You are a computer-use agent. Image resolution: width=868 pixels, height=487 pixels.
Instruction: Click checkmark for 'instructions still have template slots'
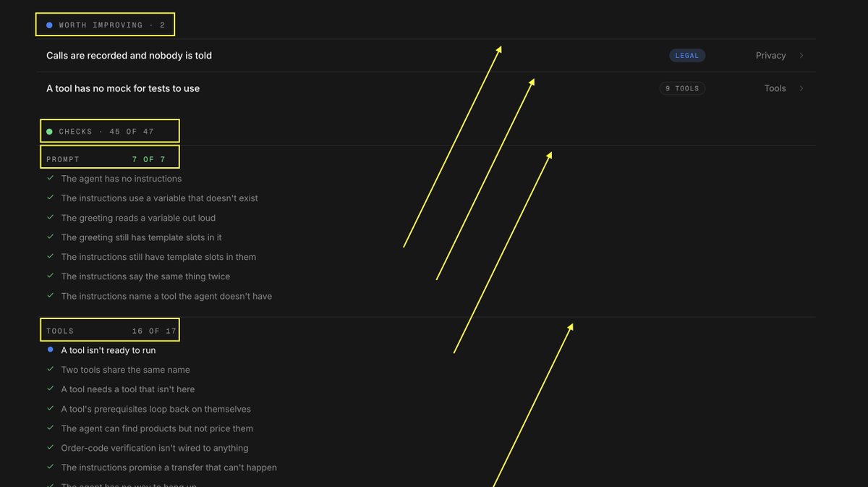[x=50, y=256]
